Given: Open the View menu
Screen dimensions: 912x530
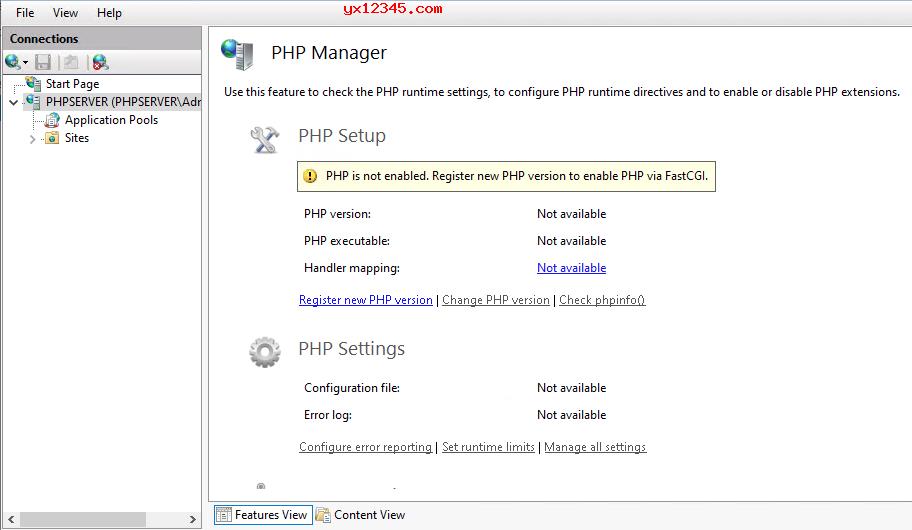Looking at the screenshot, I should [65, 13].
